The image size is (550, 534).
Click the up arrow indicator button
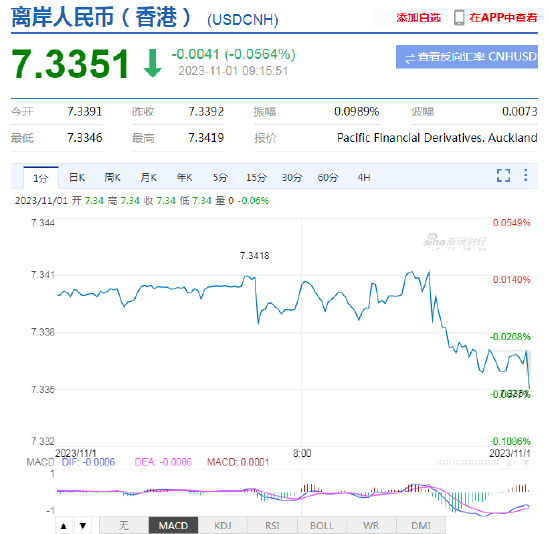pos(63,525)
